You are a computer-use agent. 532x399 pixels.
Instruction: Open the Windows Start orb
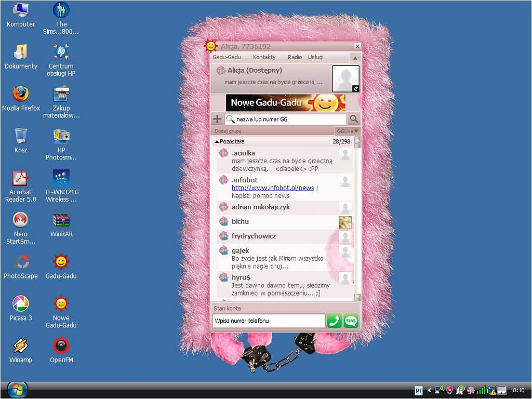17,390
